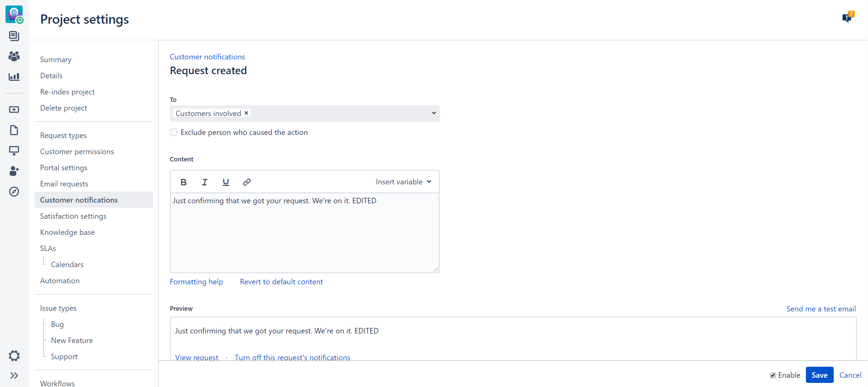
Task: Toggle the Enable checkbox
Action: (773, 375)
